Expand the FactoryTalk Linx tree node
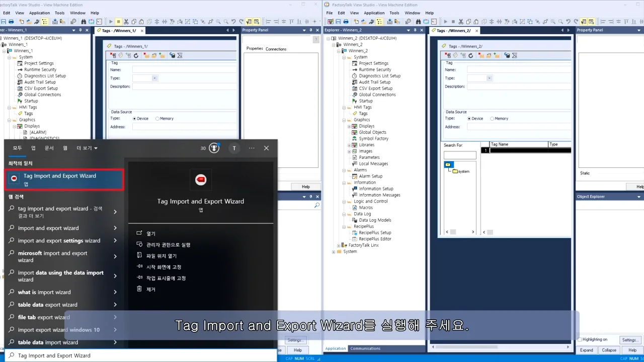Image resolution: width=644 pixels, height=362 pixels. pos(339,245)
